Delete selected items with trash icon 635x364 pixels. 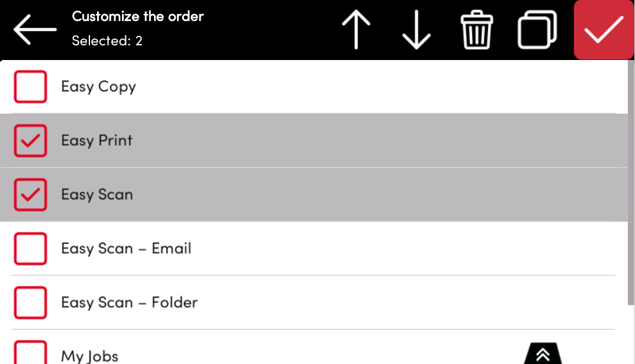click(x=477, y=30)
